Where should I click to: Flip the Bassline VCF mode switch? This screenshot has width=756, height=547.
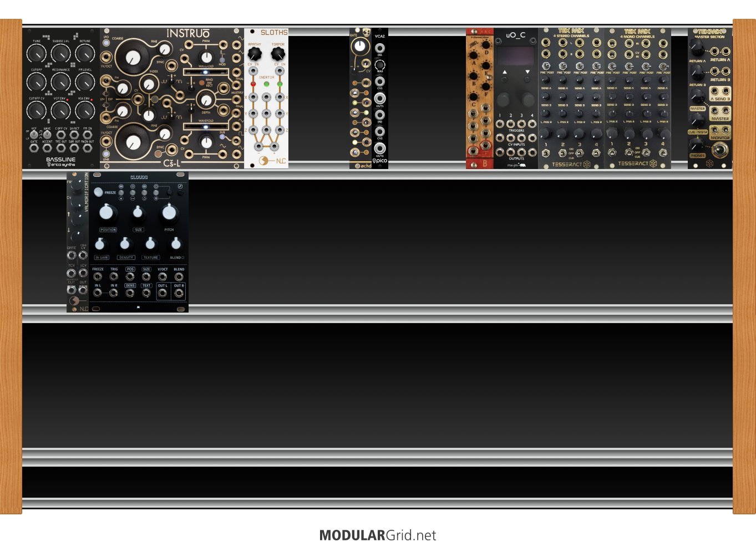34,135
